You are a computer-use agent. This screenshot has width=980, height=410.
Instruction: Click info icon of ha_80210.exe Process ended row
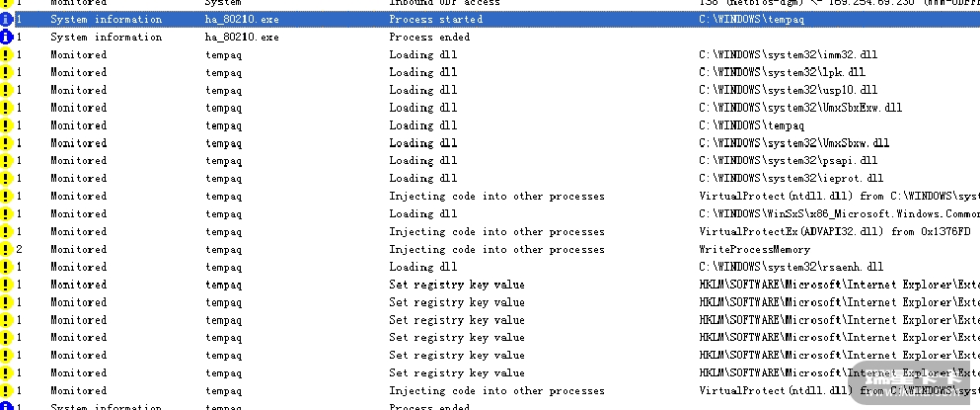[6, 37]
